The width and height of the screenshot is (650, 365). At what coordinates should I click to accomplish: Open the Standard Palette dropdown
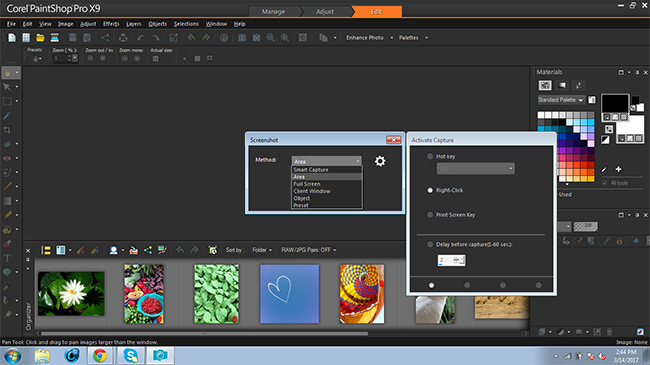561,100
